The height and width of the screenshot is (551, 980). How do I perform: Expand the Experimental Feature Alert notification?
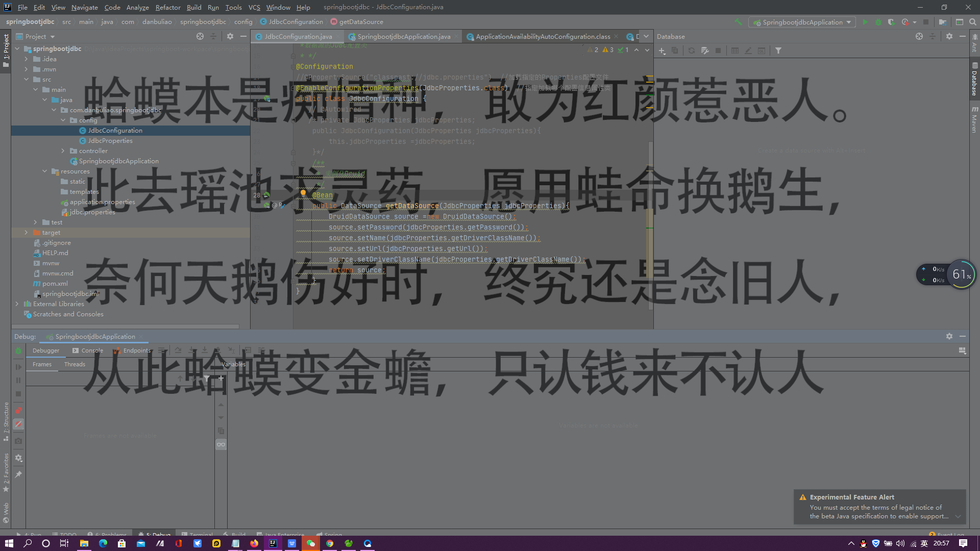pos(958,516)
